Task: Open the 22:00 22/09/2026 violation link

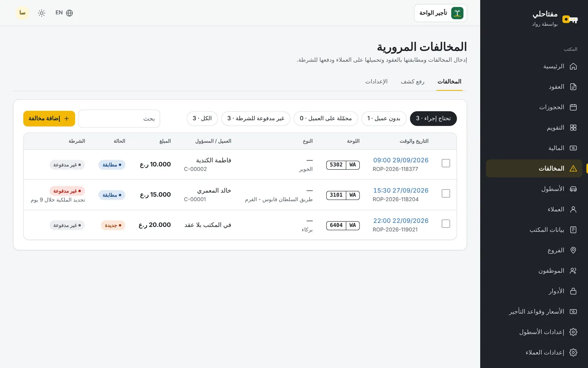Action: coord(401,221)
